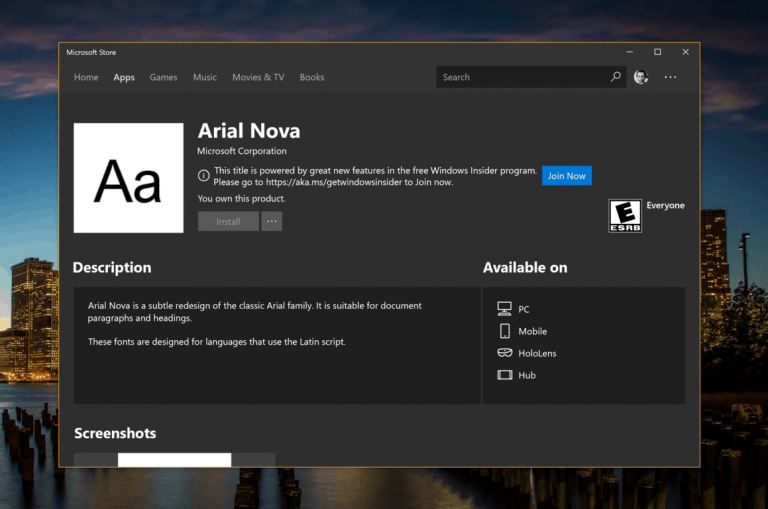Click the 'Hub' platform label
The height and width of the screenshot is (509, 768).
527,375
